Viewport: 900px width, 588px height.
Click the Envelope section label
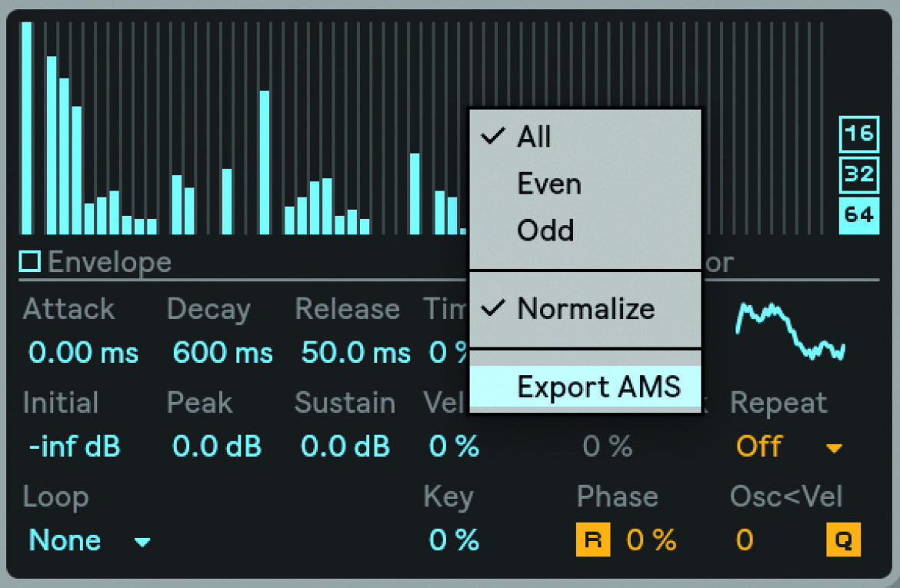coord(110,262)
